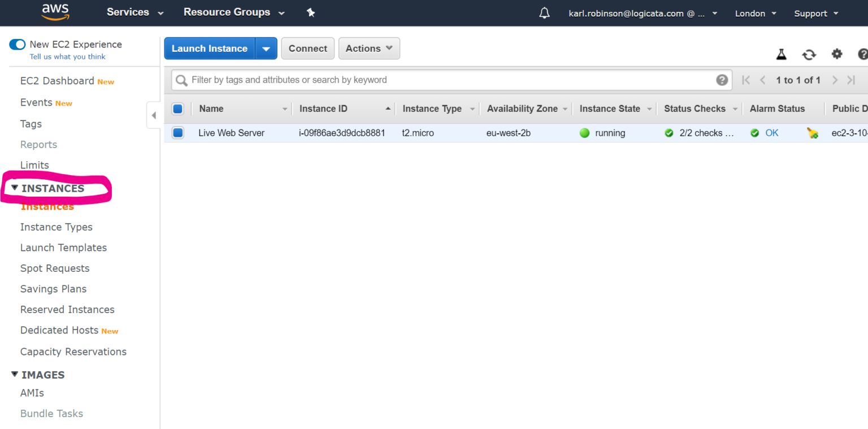Tick the select-all checkbox in table header
The width and height of the screenshot is (868, 429).
pyautogui.click(x=178, y=109)
